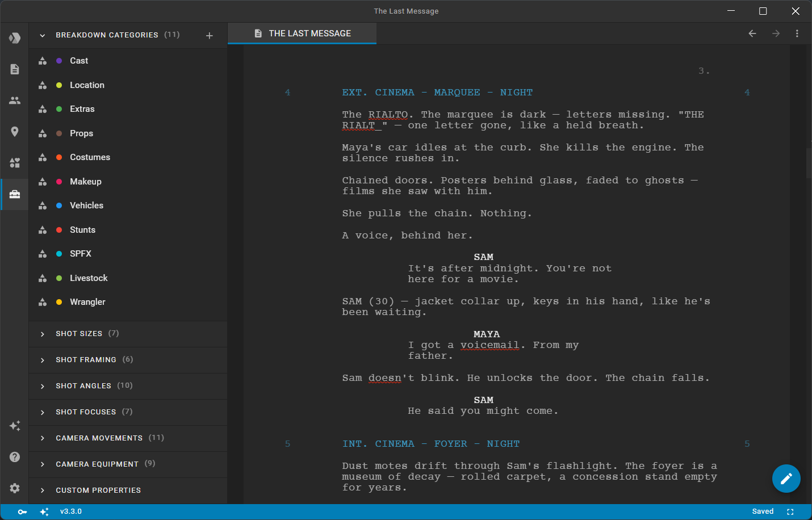
Task: Click the sparkle icon in status bar
Action: click(44, 512)
